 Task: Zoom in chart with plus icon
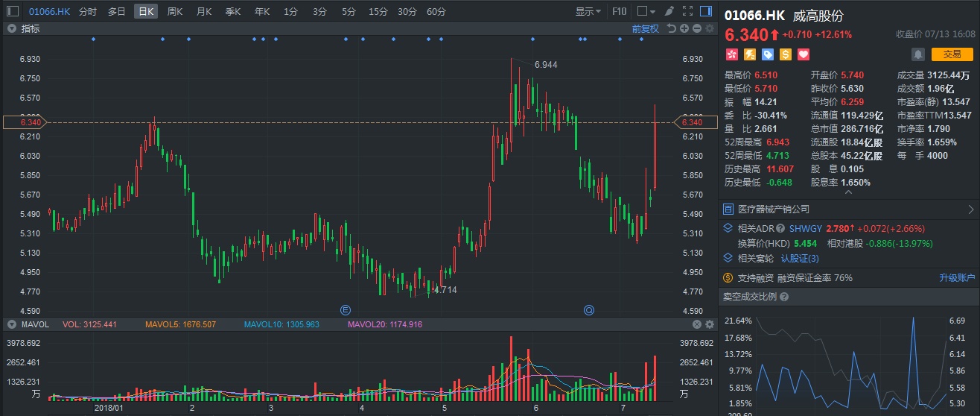coord(684,28)
